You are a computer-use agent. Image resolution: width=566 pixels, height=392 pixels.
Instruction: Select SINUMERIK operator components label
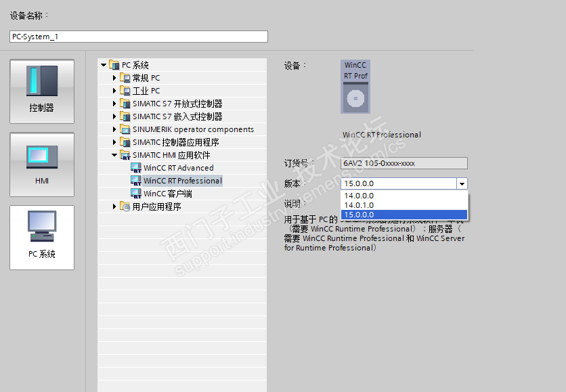(x=193, y=129)
